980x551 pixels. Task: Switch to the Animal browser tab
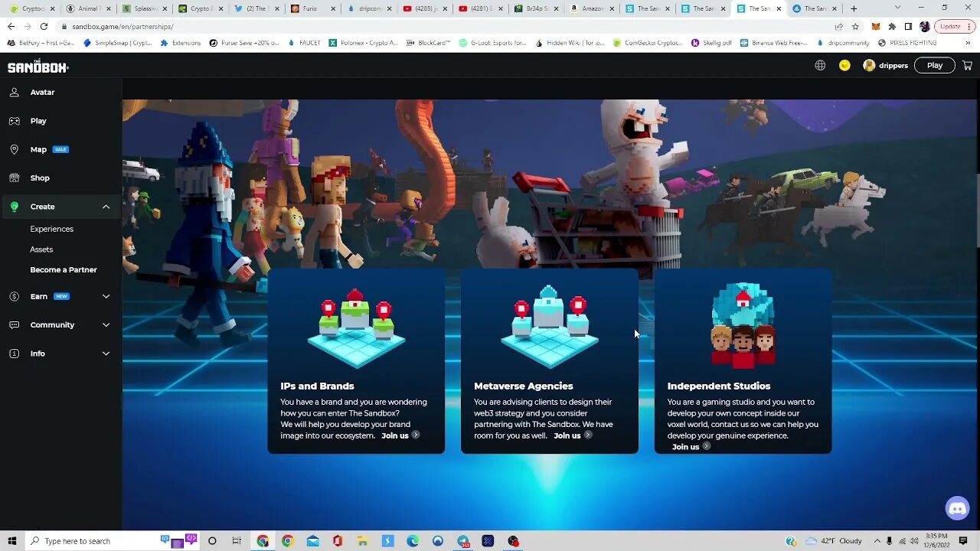coord(90,8)
